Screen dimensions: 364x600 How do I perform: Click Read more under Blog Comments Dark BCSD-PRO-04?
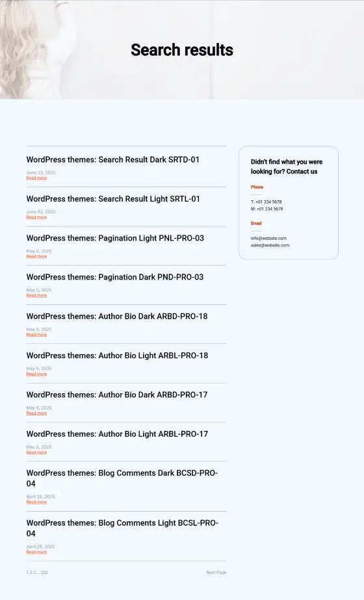click(x=37, y=502)
